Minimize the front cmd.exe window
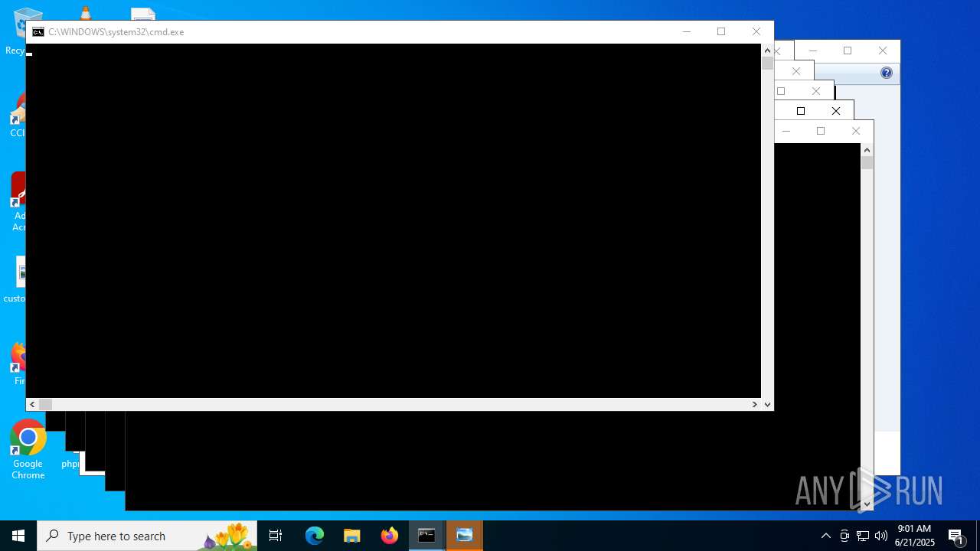 click(687, 31)
